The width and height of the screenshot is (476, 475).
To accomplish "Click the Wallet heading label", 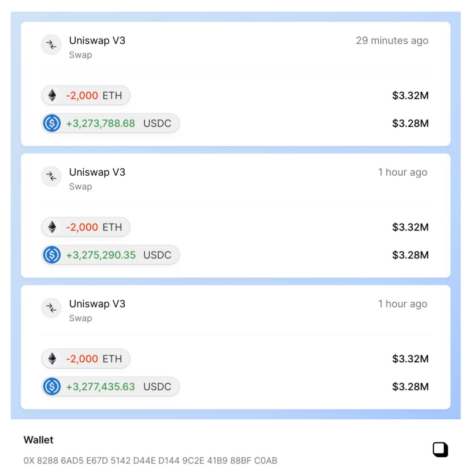I will (x=39, y=440).
